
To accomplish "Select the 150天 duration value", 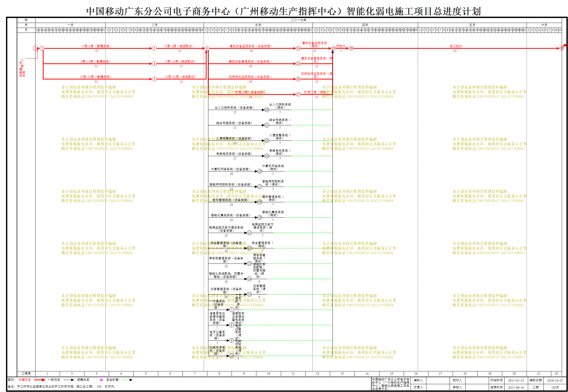I will [555, 387].
